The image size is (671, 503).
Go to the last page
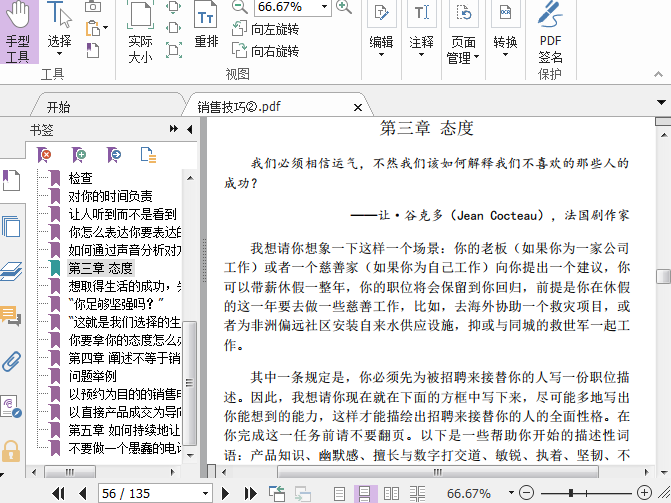(251, 493)
